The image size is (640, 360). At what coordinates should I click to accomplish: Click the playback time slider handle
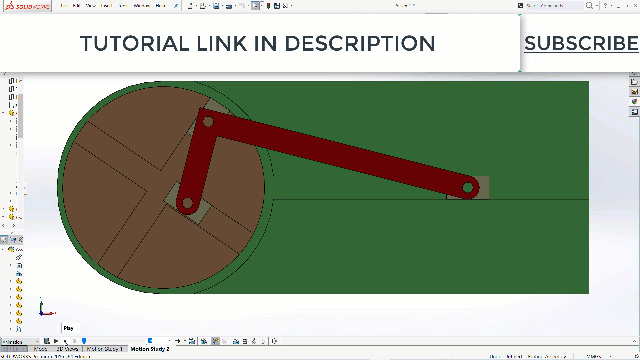(84, 341)
